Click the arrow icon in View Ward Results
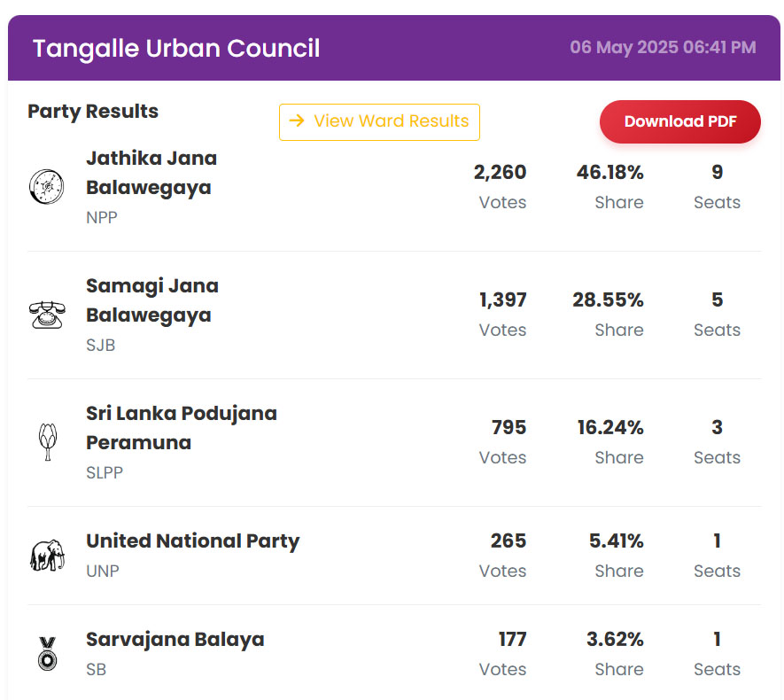784x700 pixels. coord(297,121)
